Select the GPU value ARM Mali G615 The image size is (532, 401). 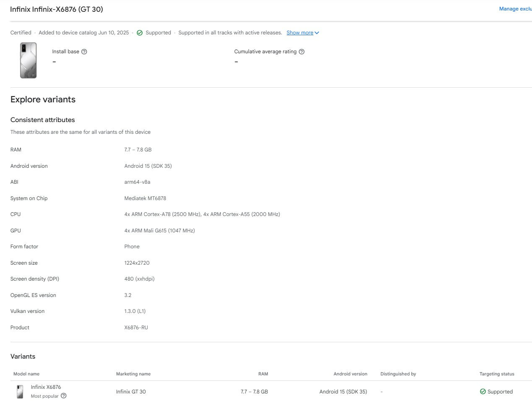159,231
